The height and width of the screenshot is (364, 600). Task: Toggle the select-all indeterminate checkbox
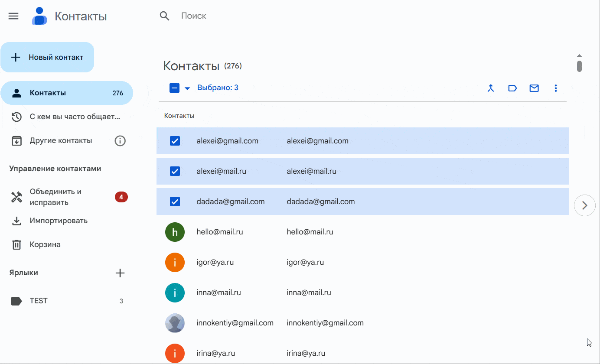[174, 88]
